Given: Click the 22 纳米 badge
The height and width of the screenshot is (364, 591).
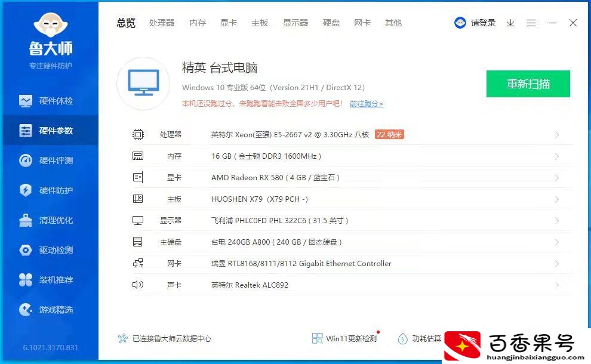Looking at the screenshot, I should tap(389, 134).
